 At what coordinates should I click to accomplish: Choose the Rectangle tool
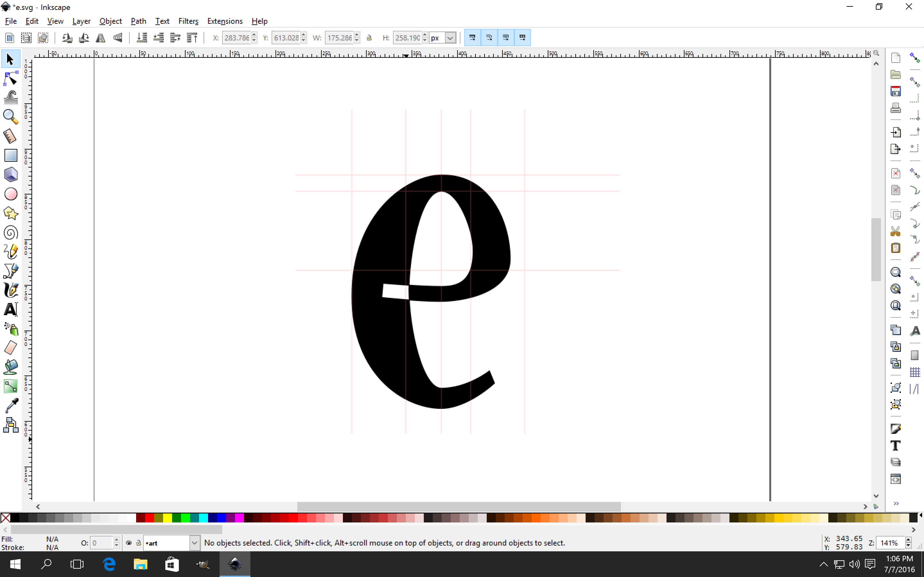pyautogui.click(x=10, y=155)
